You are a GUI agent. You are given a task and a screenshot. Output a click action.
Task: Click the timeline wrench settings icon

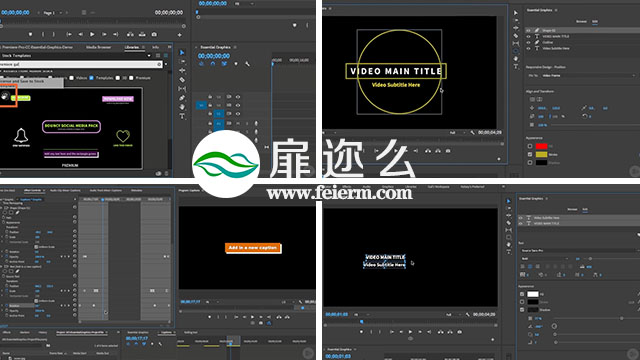click(247, 64)
